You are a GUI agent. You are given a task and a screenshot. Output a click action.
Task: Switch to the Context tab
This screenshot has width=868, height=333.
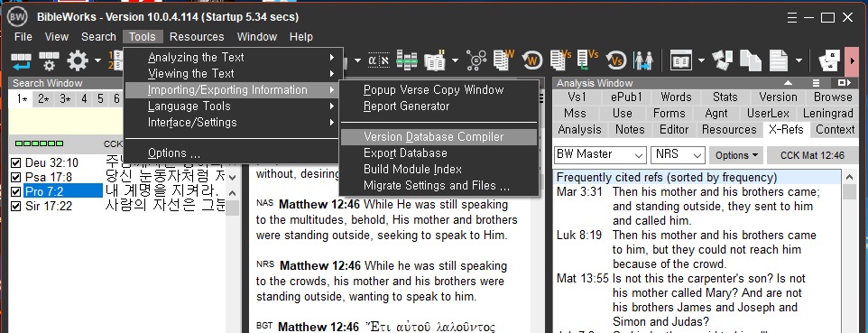pyautogui.click(x=835, y=130)
